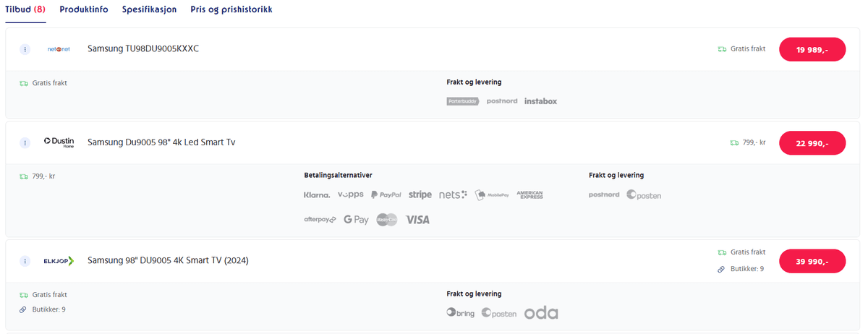Select the Tilbud (8) tab

click(26, 9)
